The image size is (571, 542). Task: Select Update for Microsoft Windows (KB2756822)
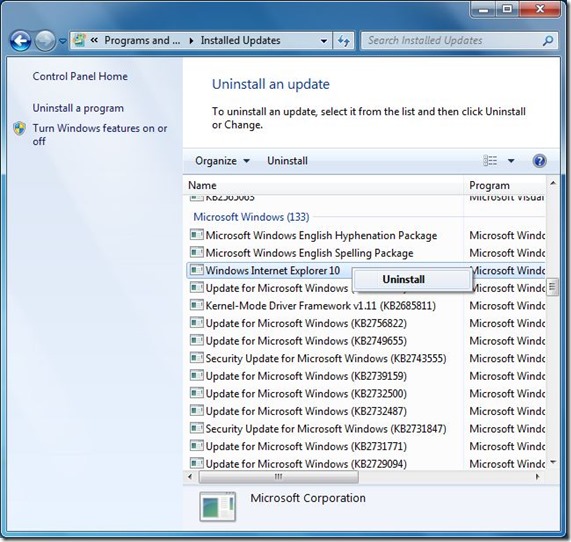click(x=306, y=323)
